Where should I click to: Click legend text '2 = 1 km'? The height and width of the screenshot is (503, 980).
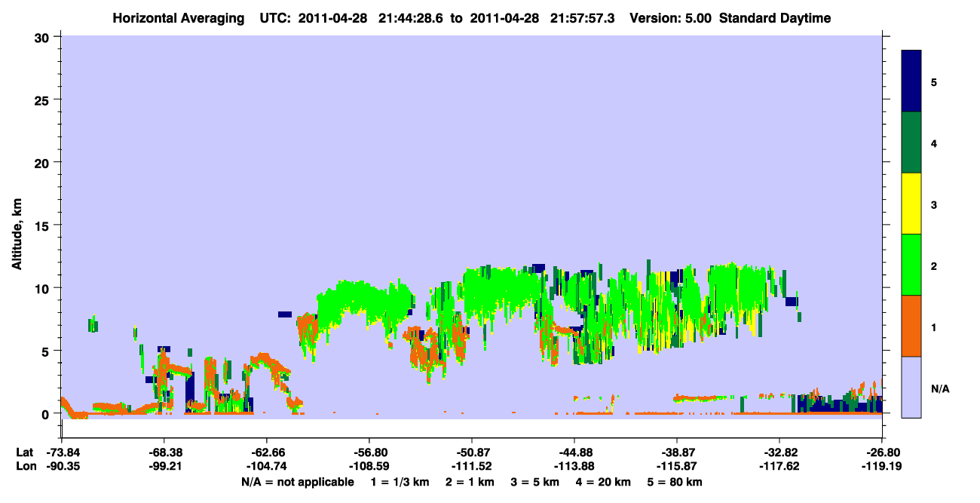(x=472, y=482)
